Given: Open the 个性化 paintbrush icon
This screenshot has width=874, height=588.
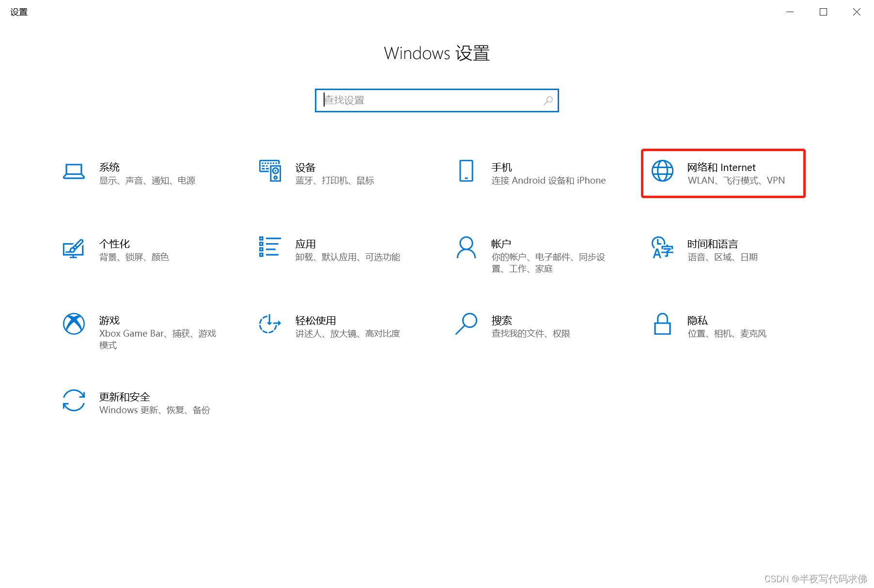Looking at the screenshot, I should (74, 248).
